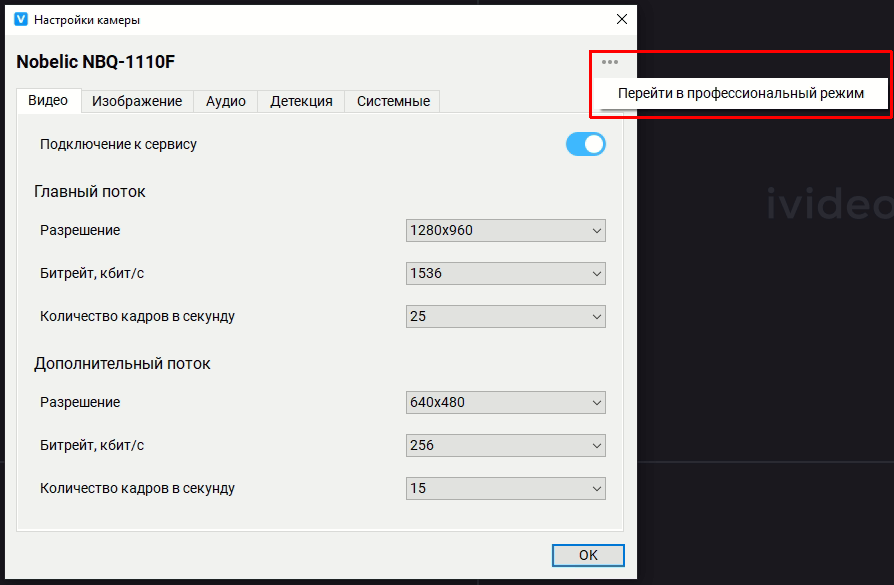This screenshot has height=585, width=894.
Task: Switch to the Видео tab
Action: [x=48, y=101]
